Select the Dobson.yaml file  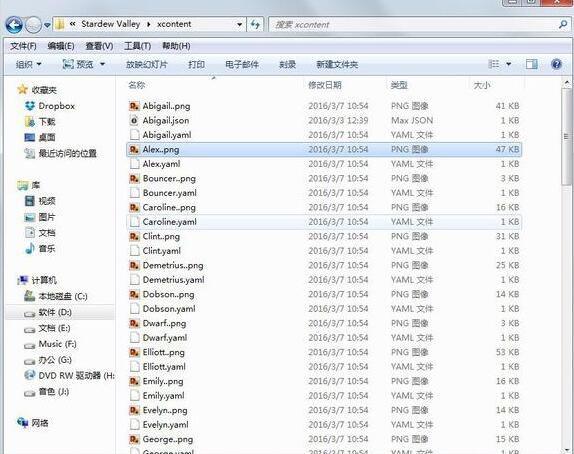(324, 309)
